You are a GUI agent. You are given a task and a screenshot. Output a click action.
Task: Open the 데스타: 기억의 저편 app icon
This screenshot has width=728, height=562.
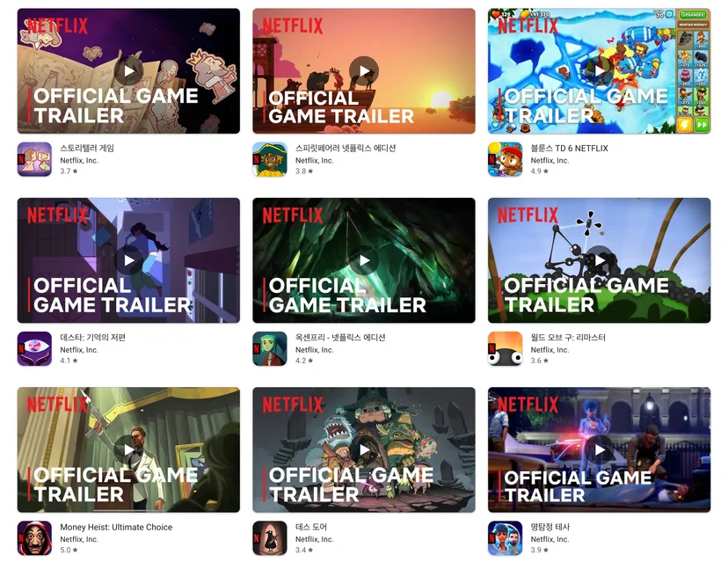click(x=34, y=349)
